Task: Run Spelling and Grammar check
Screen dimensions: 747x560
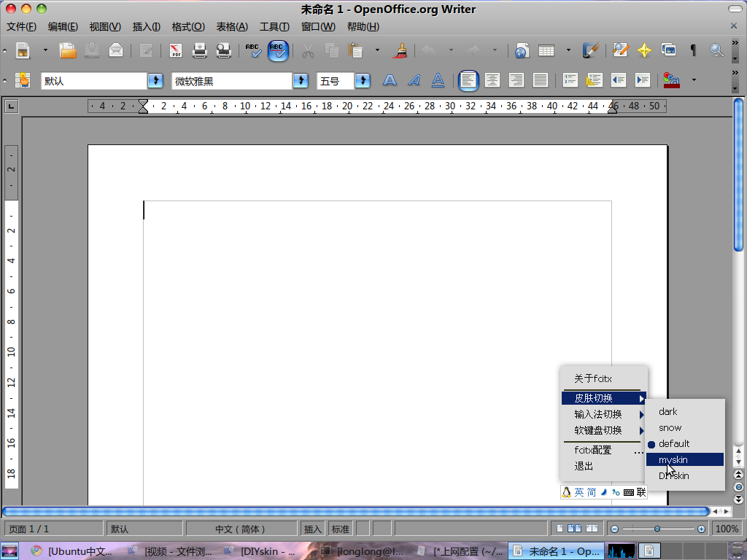Action: (253, 50)
